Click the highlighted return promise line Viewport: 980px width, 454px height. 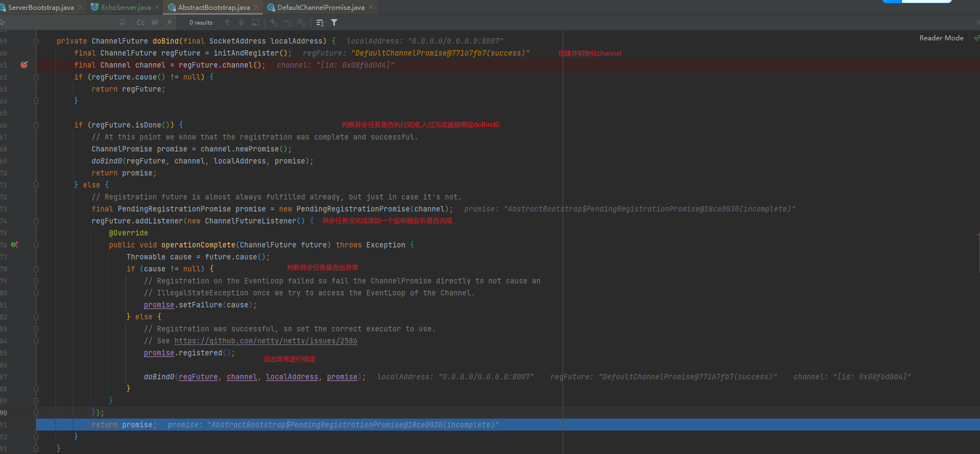[508, 425]
